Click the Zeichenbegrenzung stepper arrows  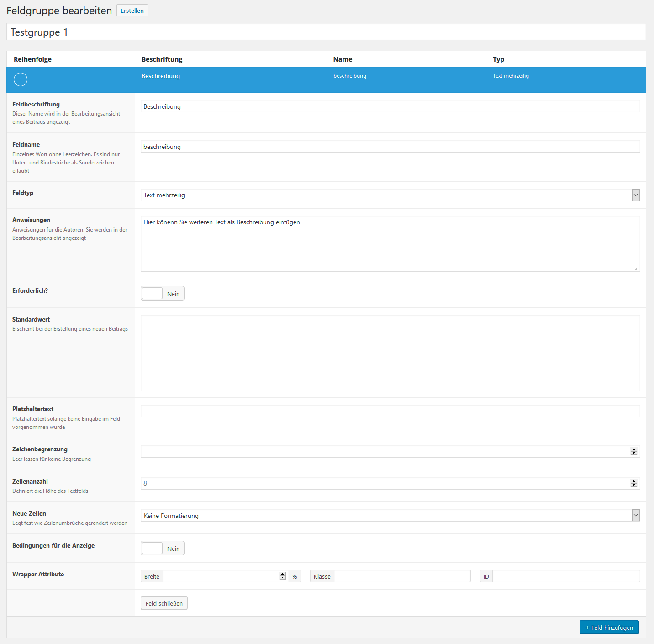click(634, 451)
